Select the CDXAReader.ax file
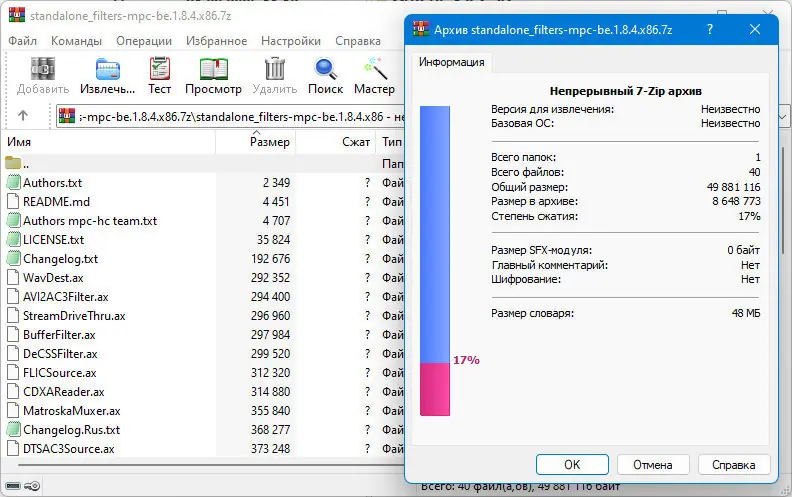This screenshot has width=792, height=497. (64, 392)
